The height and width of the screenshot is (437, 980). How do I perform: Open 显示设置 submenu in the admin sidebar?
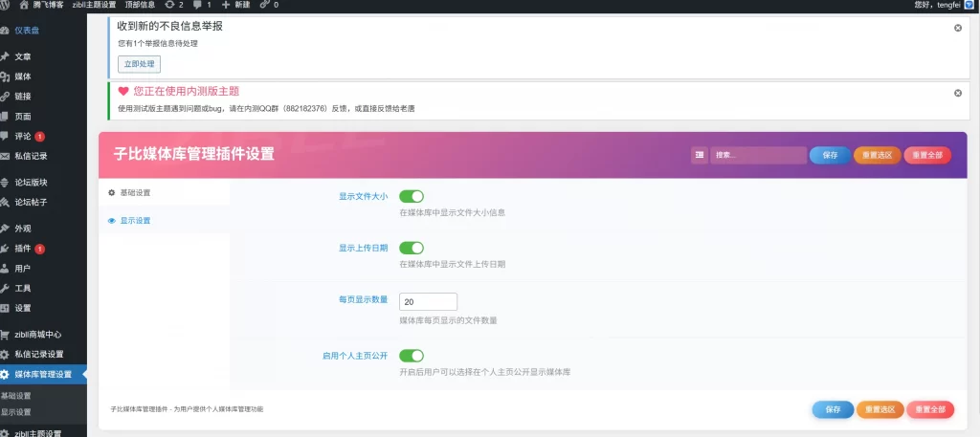click(x=16, y=412)
